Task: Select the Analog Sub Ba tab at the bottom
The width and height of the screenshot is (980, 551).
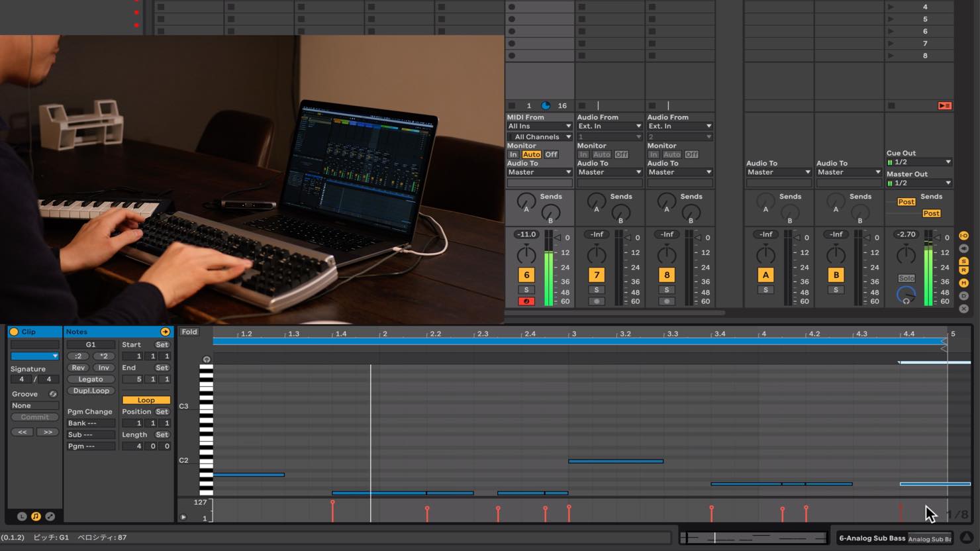Action: coord(930,539)
